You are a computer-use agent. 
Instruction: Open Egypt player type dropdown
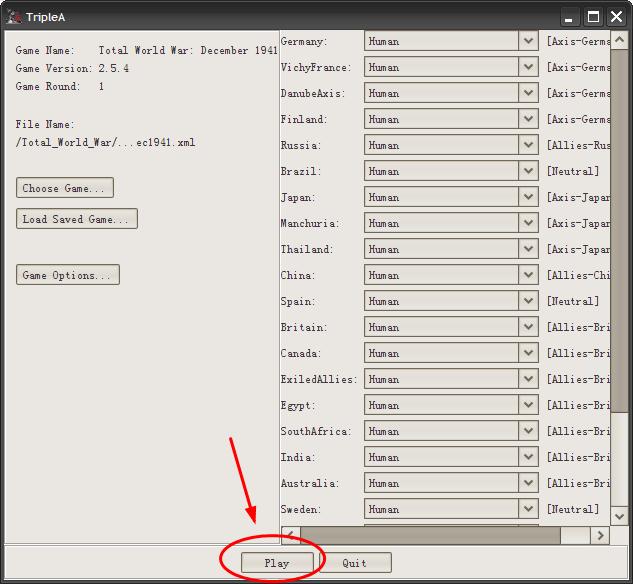pos(451,405)
